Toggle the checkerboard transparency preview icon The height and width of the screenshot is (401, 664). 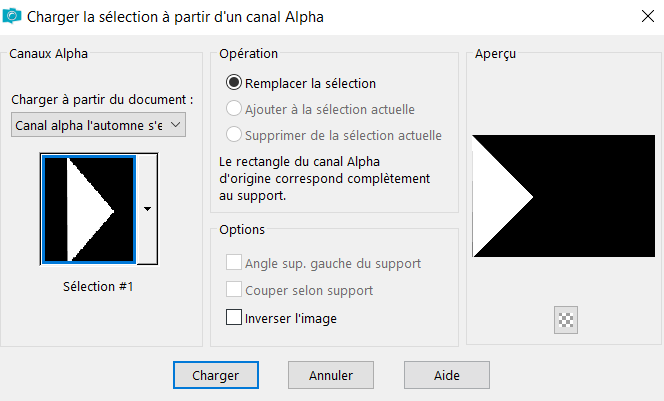click(x=565, y=320)
